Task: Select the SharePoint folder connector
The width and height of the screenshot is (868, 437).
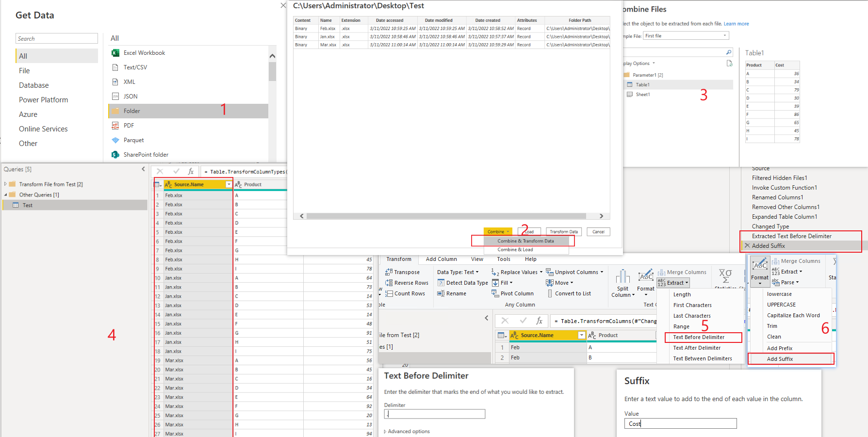Action: point(146,155)
